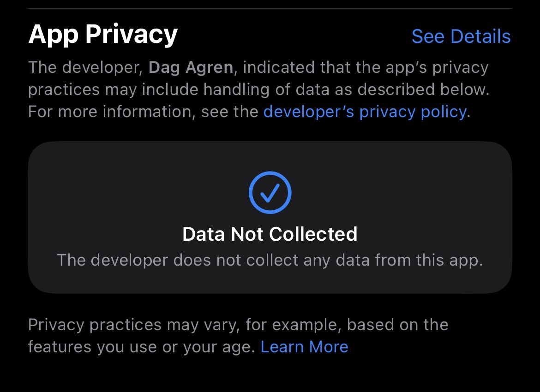The image size is (540, 392).
Task: Tap the 'For more information, see the' text
Action: [143, 112]
